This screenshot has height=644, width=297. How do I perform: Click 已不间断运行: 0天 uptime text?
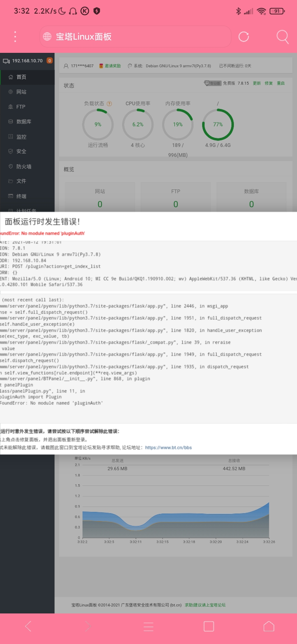235,66
